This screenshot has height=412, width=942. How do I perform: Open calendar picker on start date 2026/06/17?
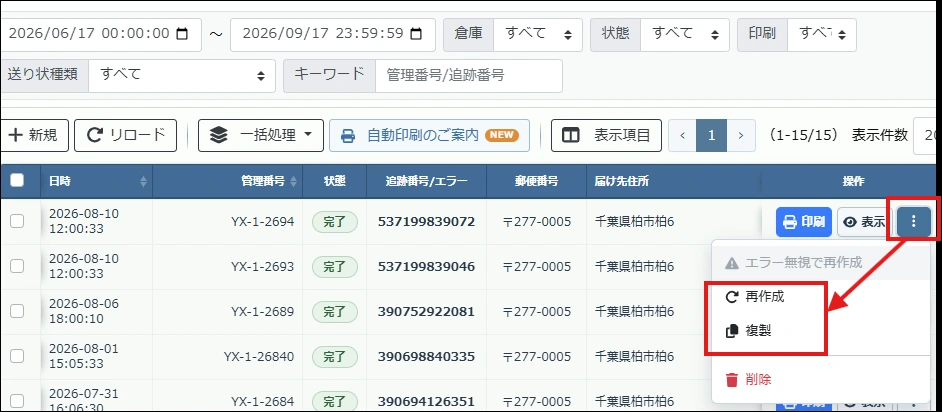(x=182, y=34)
